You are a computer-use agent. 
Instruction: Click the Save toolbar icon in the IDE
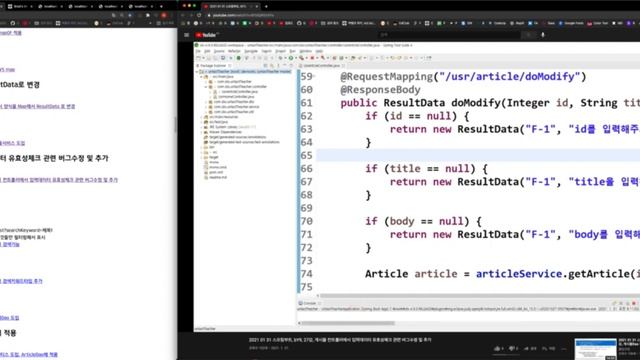pyautogui.click(x=209, y=58)
